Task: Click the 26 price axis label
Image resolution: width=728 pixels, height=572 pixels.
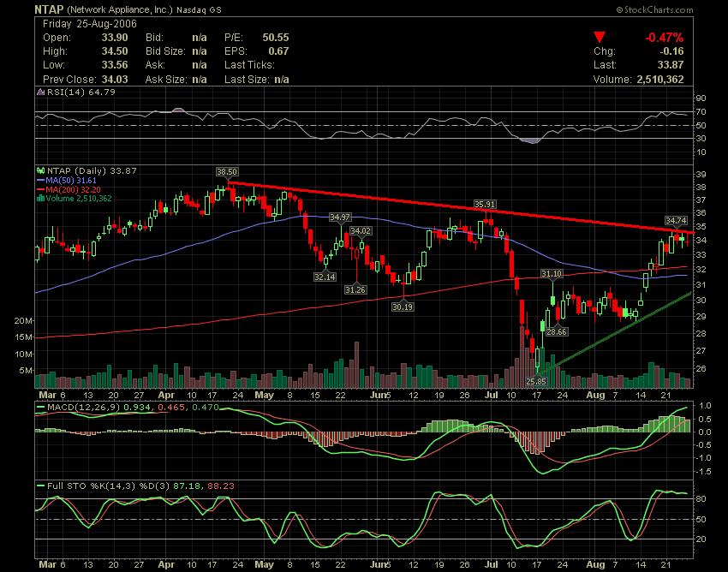Action: point(701,369)
